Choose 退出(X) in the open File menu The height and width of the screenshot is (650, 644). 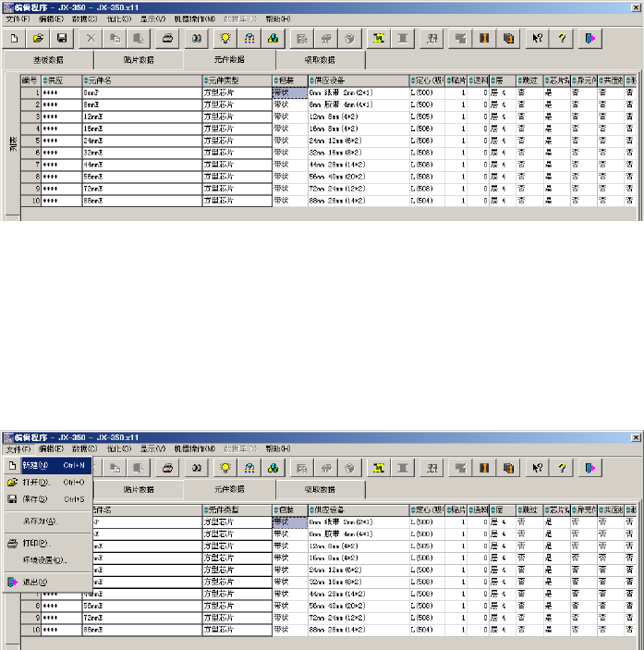click(x=48, y=582)
